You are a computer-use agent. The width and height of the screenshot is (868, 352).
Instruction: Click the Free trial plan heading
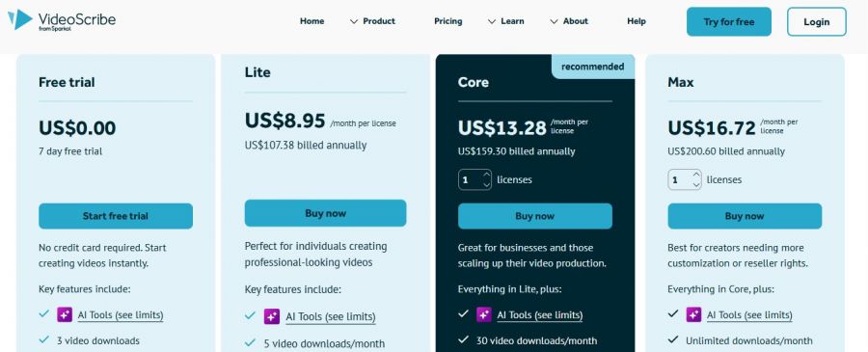point(67,82)
